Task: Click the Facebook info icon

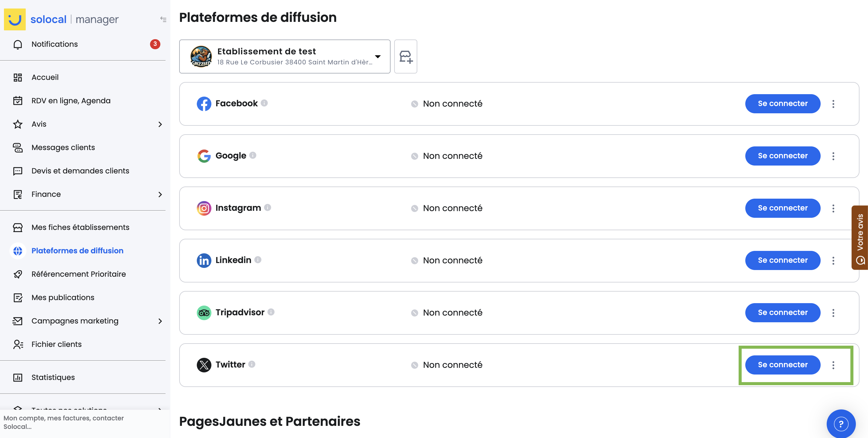Action: coord(264,103)
